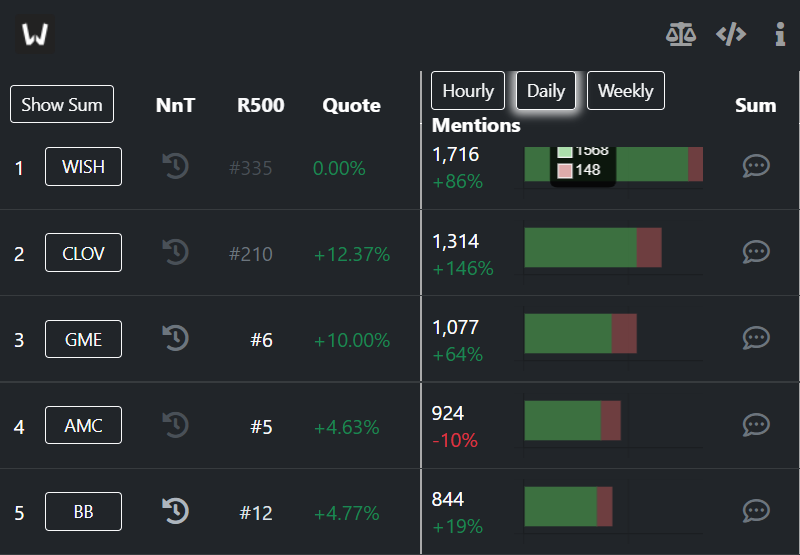Click the #210 rank value
This screenshot has width=800, height=555.
(x=251, y=254)
